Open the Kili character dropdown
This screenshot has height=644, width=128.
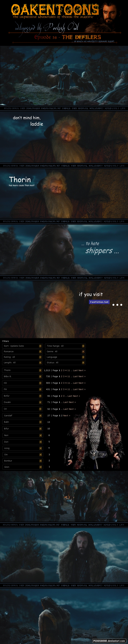[x=22, y=383]
